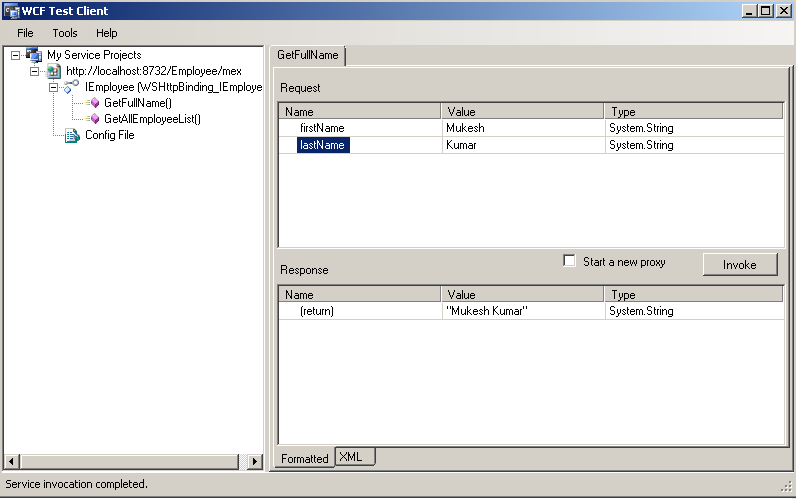Image resolution: width=796 pixels, height=499 pixels.
Task: Click the Request grid Name column header
Action: pos(360,111)
